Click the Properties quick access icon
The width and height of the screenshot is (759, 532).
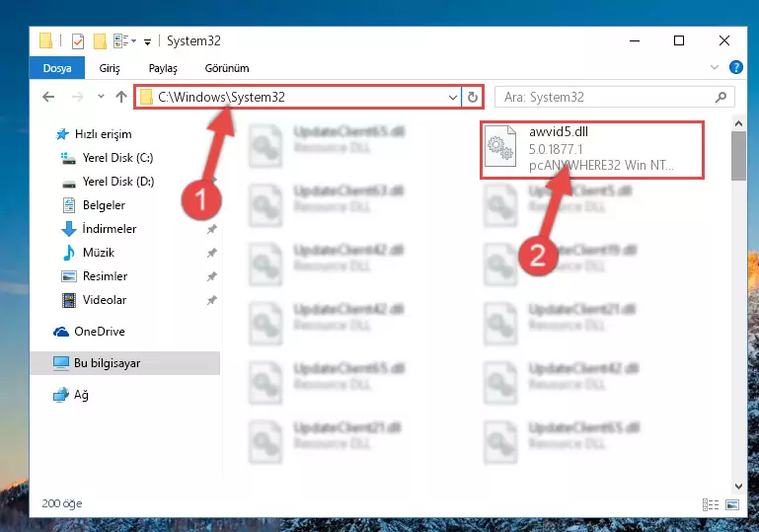(x=77, y=41)
